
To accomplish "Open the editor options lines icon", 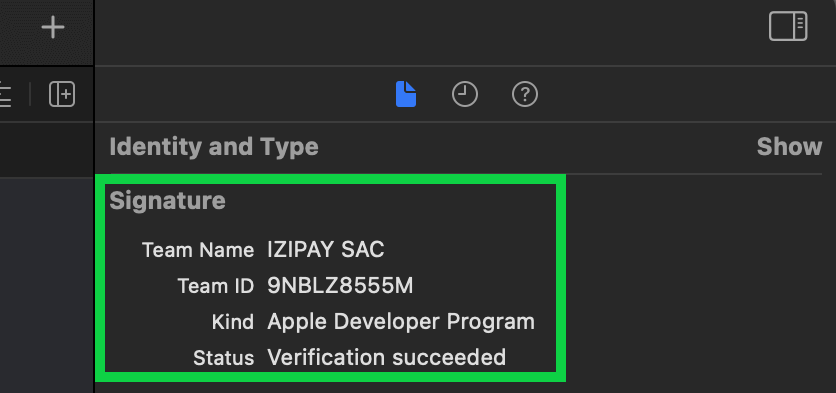I will pyautogui.click(x=5, y=95).
